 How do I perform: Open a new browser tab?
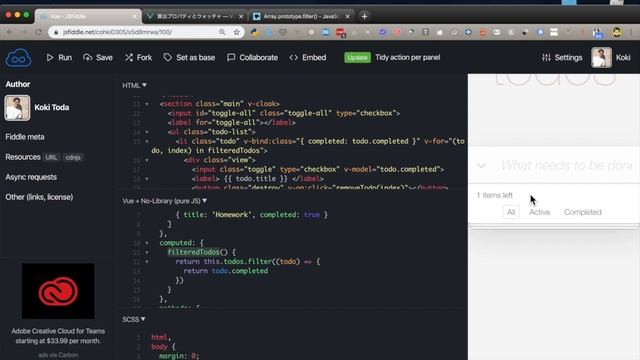pos(364,16)
